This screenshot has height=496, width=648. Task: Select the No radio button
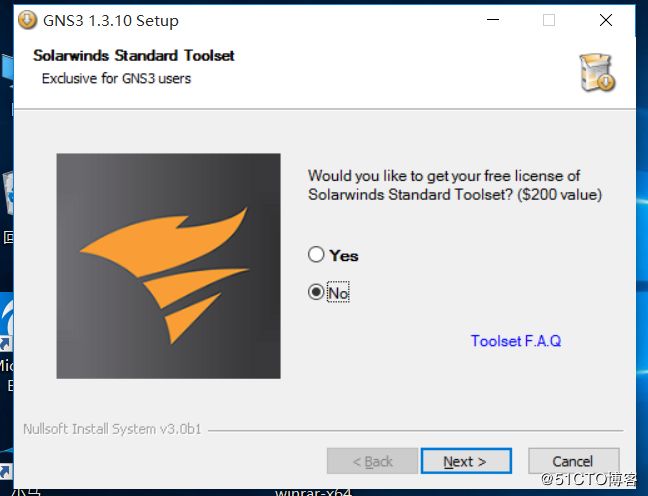[x=316, y=292]
